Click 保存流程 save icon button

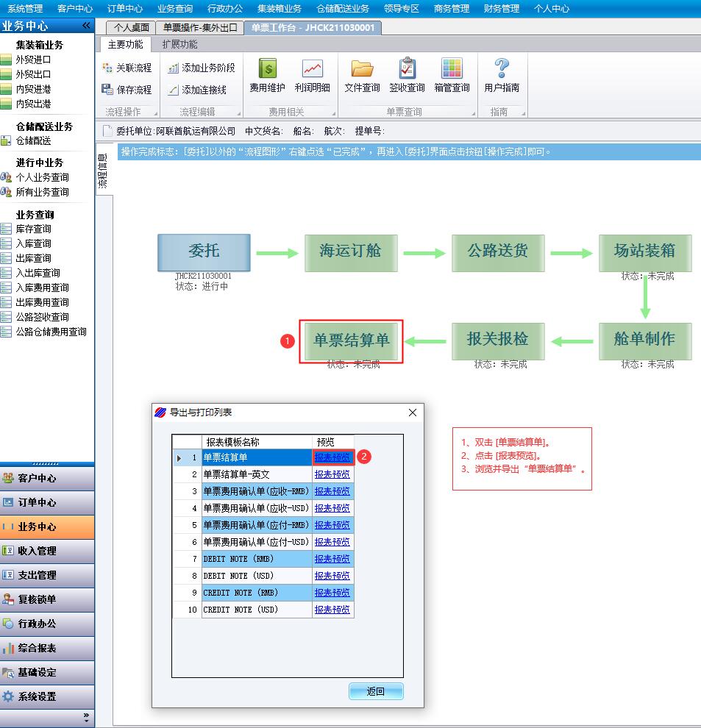pos(127,90)
